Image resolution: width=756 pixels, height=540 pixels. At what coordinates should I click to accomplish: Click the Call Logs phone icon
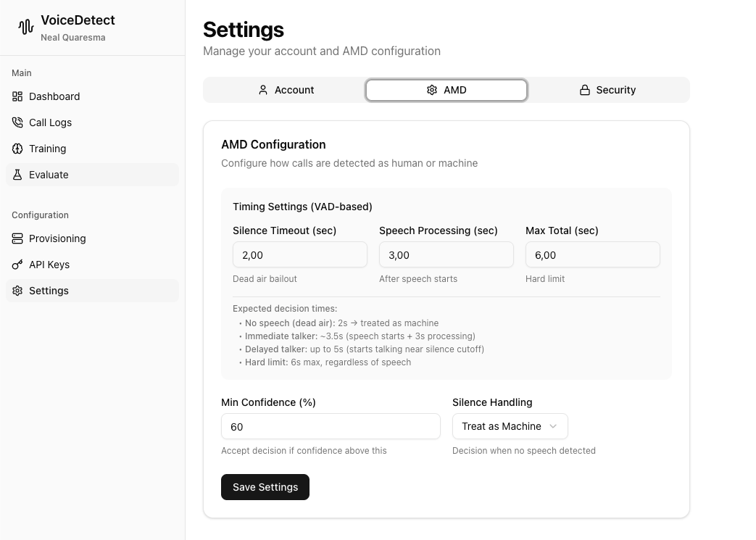coord(17,122)
